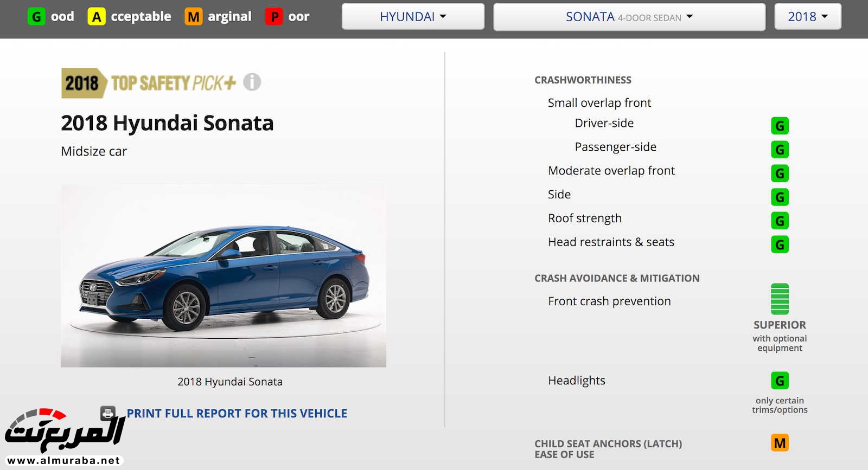Click Print Full Report For This Vehicle link
868x470 pixels.
pyautogui.click(x=237, y=414)
